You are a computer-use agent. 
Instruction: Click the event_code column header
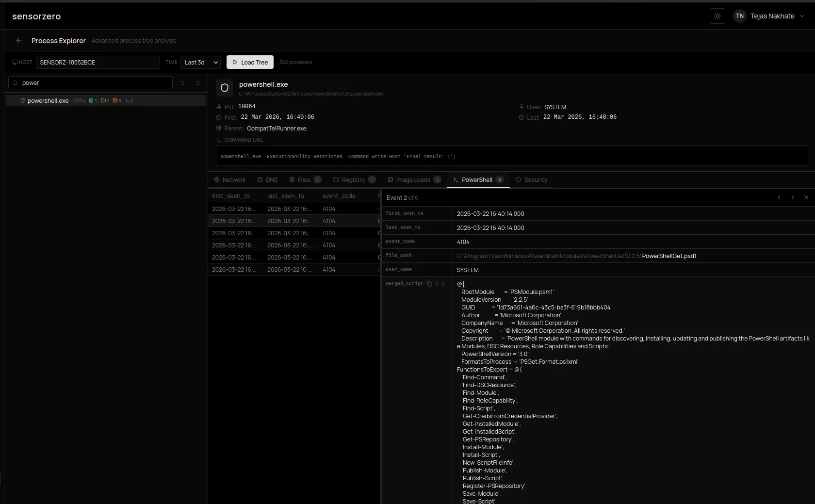pos(339,195)
